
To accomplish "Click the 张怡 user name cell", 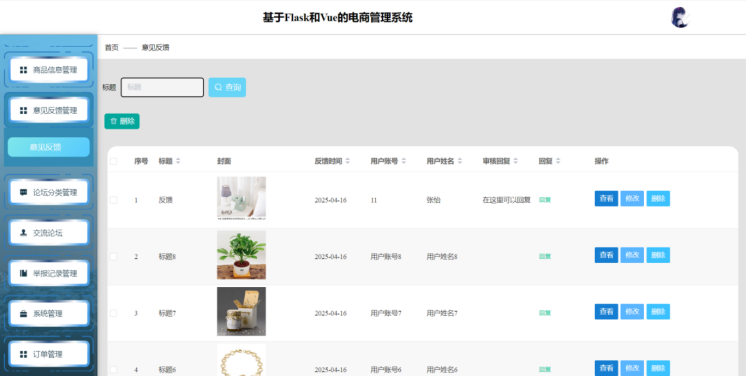I will [433, 200].
